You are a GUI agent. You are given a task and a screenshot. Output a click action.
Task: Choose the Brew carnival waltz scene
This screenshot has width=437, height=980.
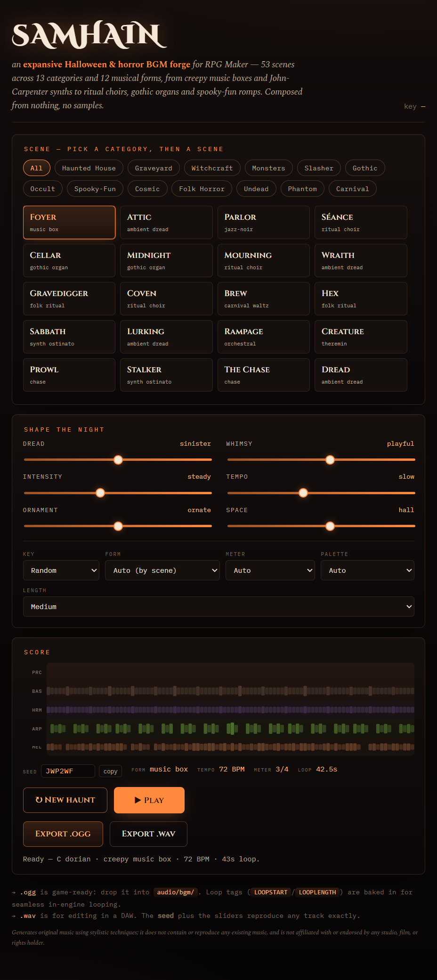[x=264, y=298]
